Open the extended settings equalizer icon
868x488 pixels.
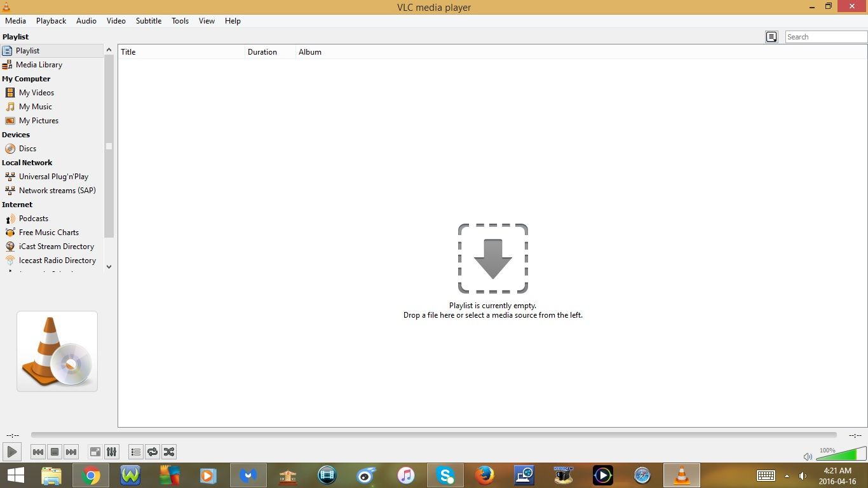(x=112, y=452)
